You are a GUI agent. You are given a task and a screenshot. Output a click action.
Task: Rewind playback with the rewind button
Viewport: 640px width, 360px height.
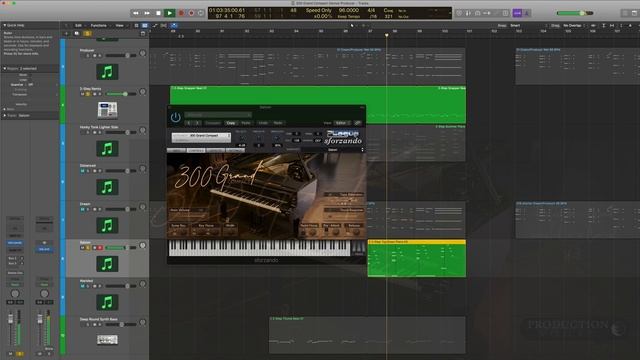pos(136,13)
